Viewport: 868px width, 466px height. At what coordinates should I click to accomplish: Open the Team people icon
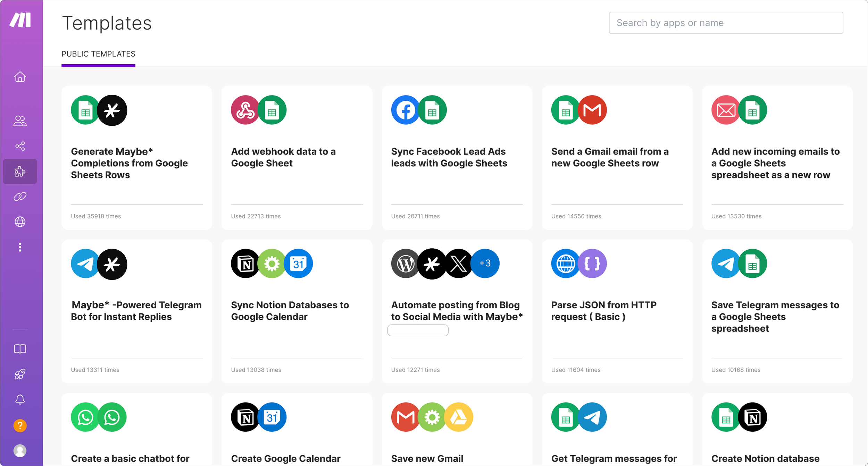click(x=20, y=121)
